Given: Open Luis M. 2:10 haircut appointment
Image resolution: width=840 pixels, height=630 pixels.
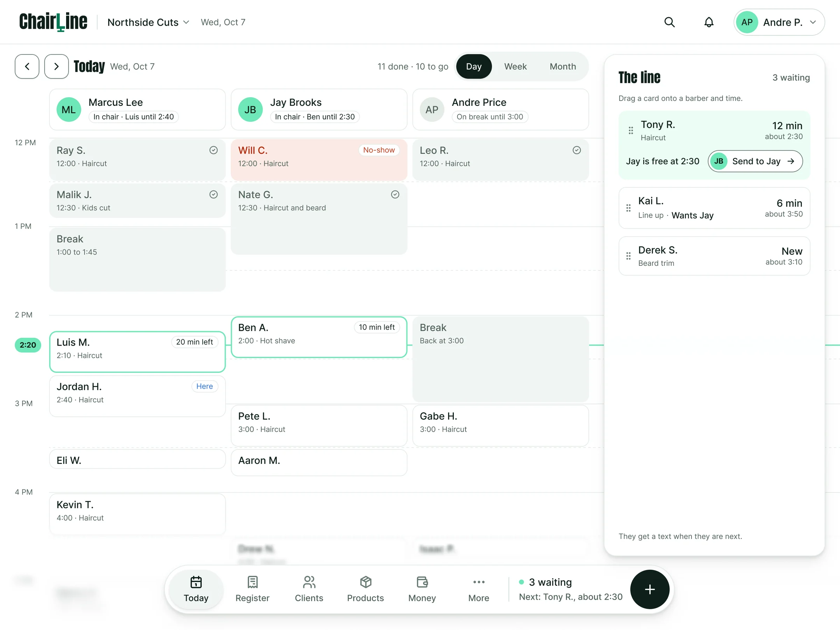Looking at the screenshot, I should coord(137,352).
